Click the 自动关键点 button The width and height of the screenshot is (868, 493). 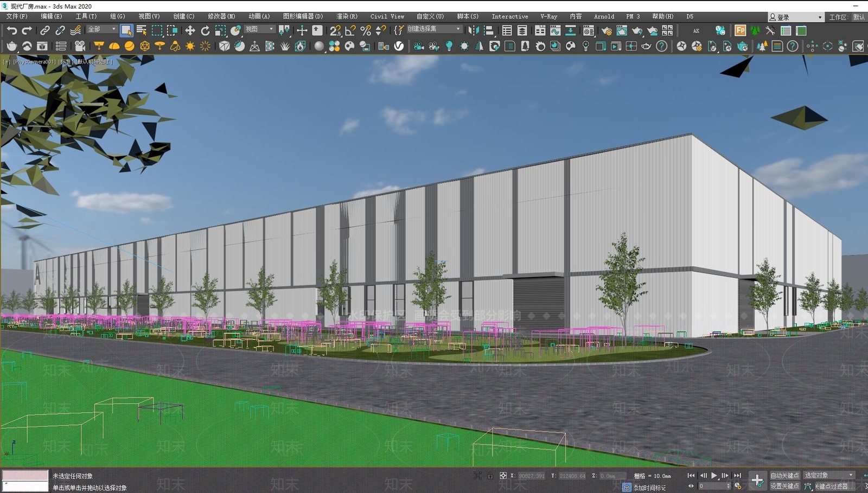pyautogui.click(x=784, y=475)
